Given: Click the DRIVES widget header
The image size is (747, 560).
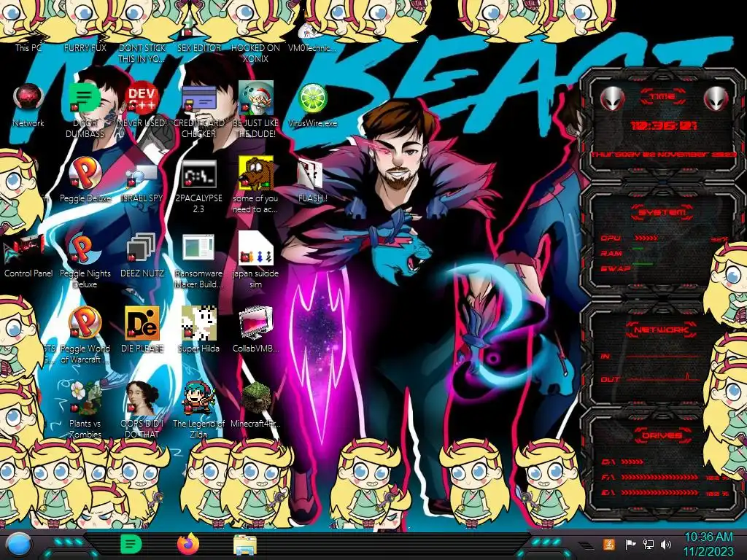Looking at the screenshot, I should point(662,435).
